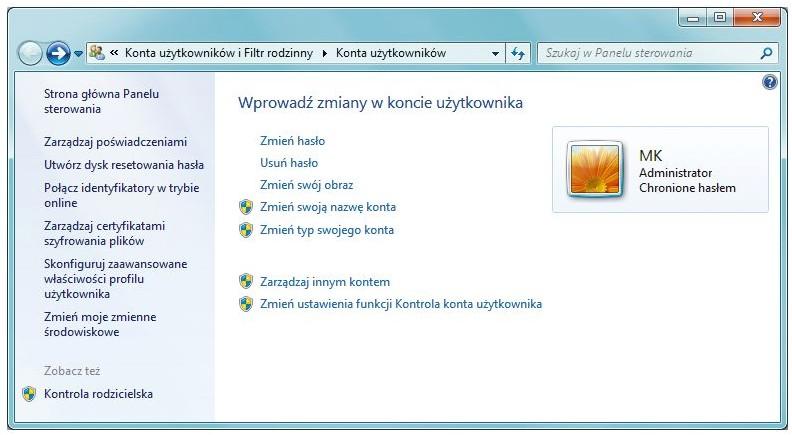Viewport: 792px width, 435px height.
Task: Open Help via the blue question mark
Action: coord(770,82)
